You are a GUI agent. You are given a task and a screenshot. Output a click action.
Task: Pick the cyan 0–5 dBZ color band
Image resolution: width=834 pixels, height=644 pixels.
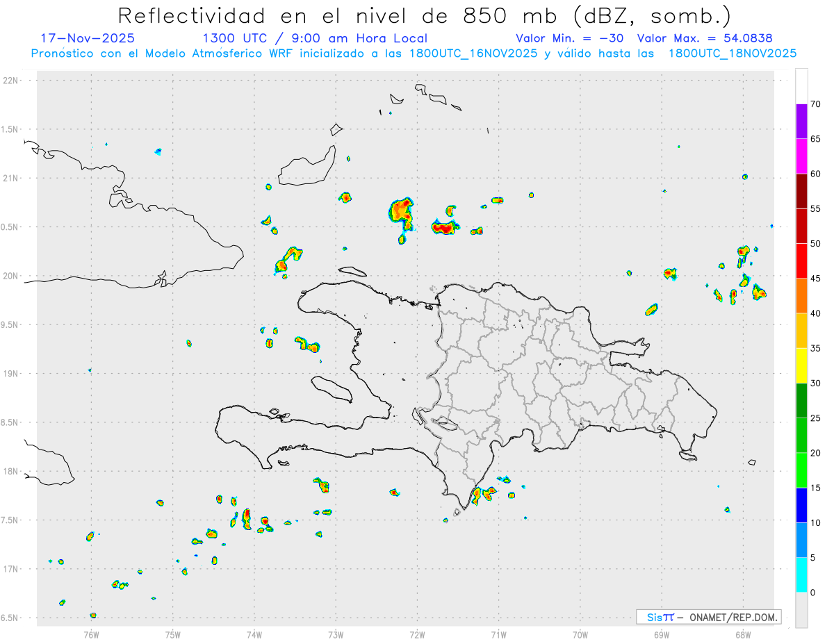point(801,575)
